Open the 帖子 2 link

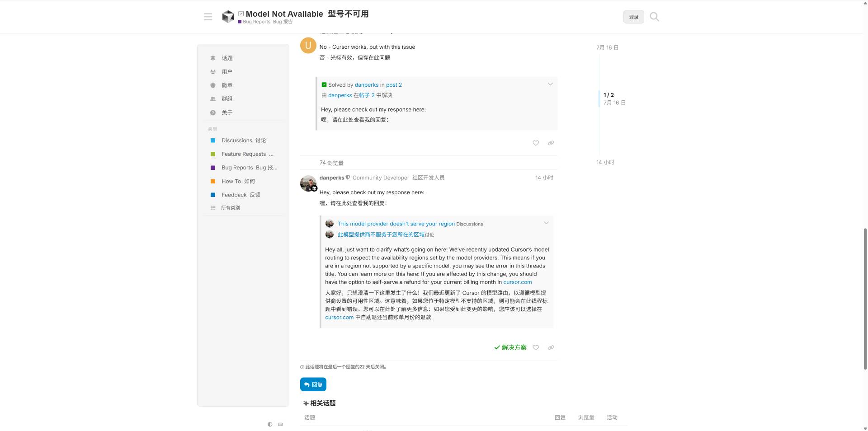click(x=367, y=95)
